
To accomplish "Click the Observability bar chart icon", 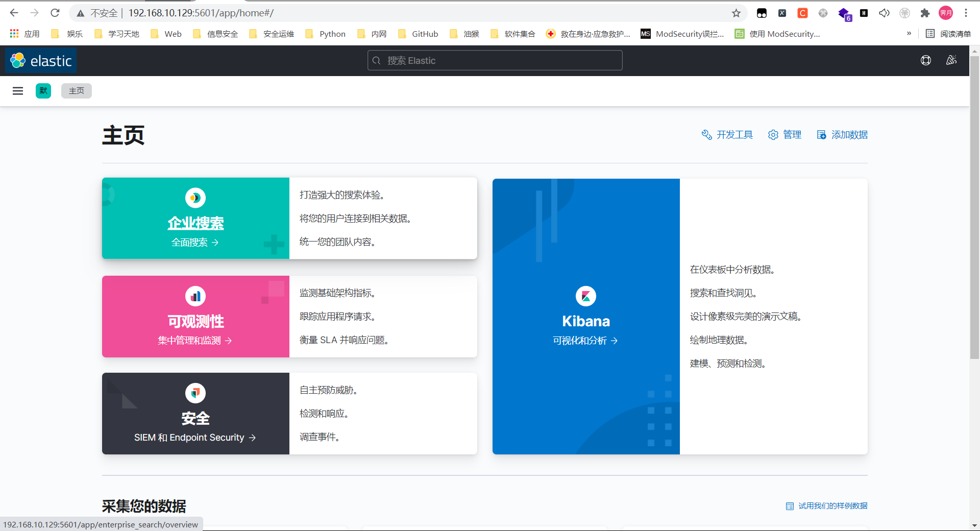I will pos(195,296).
